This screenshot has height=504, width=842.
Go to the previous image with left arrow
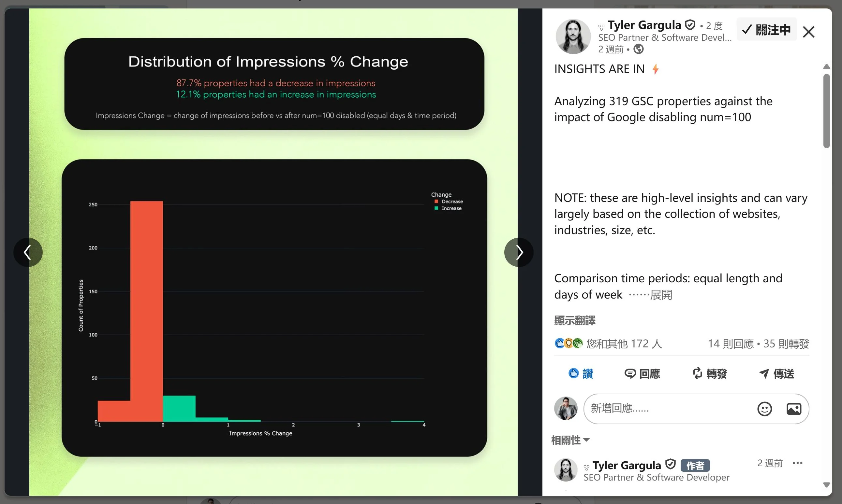coord(28,252)
